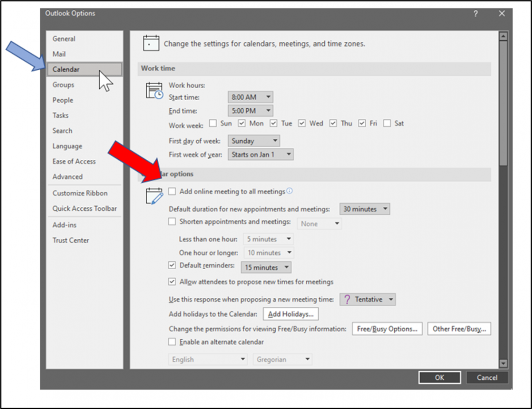
Task: Click the Work hours calendar-clock icon
Action: (x=154, y=90)
